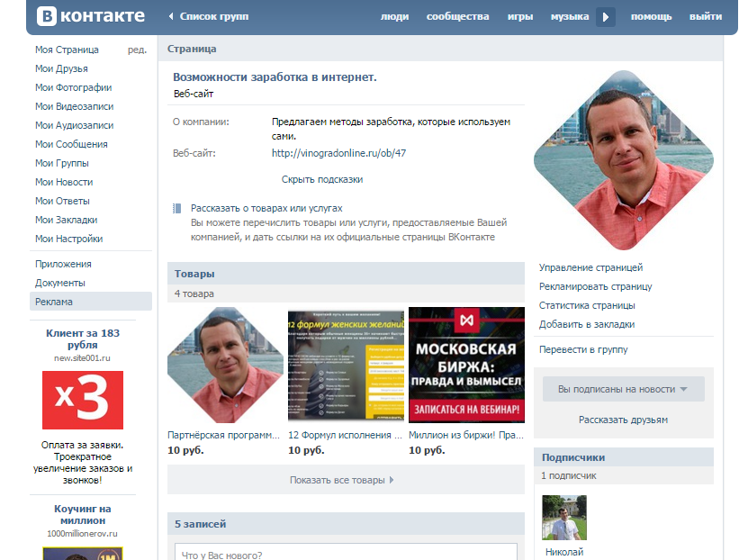Open the 12 Формул product image
748x560 pixels.
click(346, 365)
